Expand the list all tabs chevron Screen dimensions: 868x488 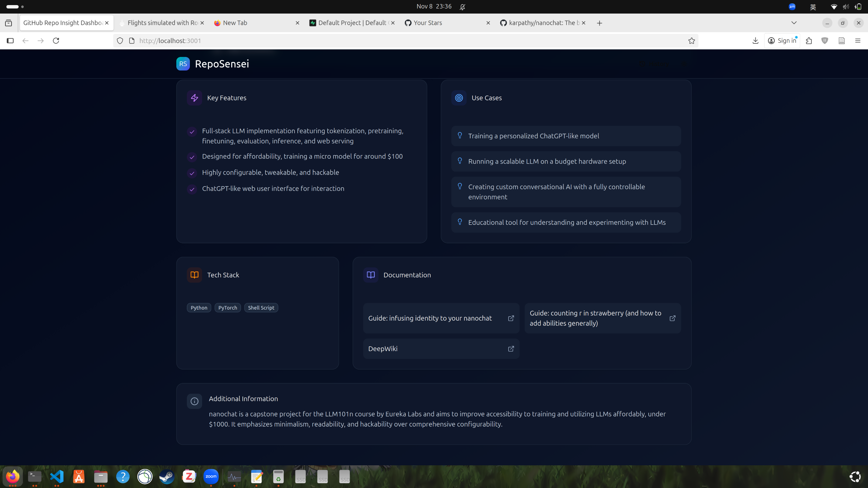click(794, 23)
